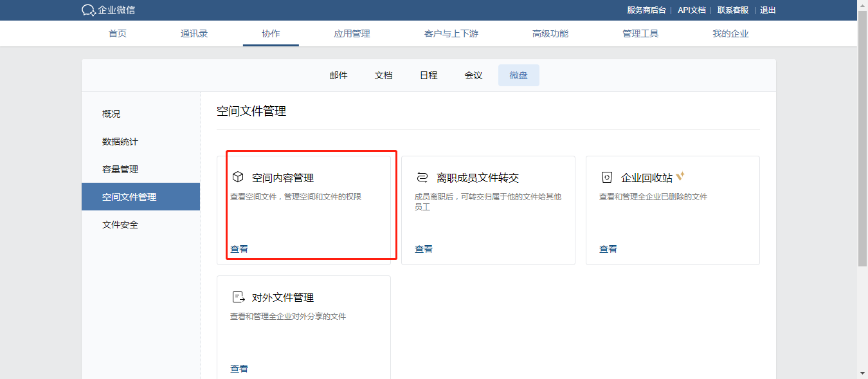
Task: Click 联系客服 in the header
Action: 733,10
